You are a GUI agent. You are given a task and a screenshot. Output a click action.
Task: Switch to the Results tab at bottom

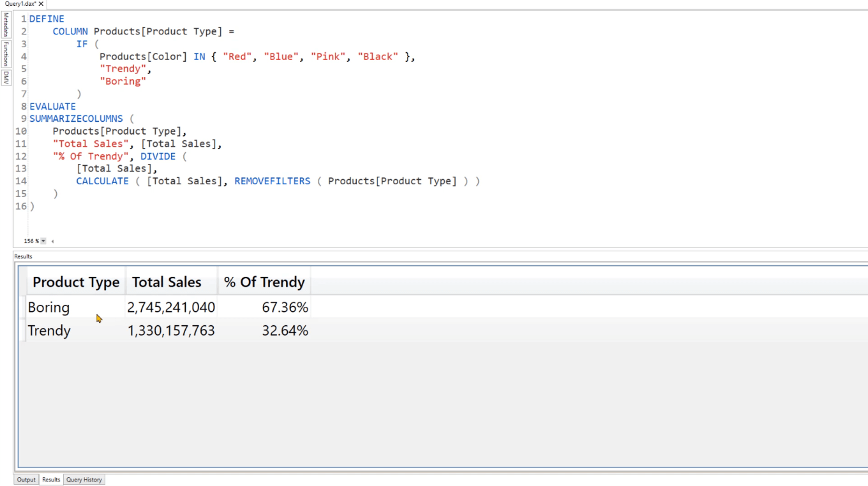[x=51, y=480]
